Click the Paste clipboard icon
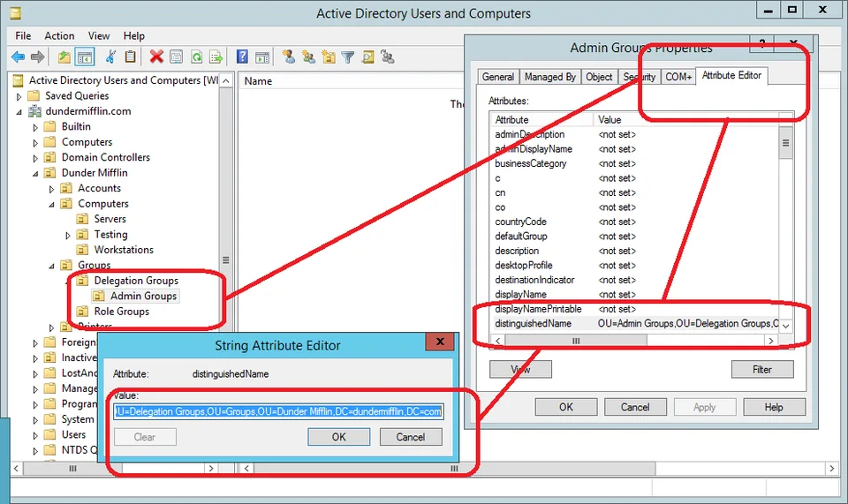This screenshot has width=848, height=504. point(130,56)
